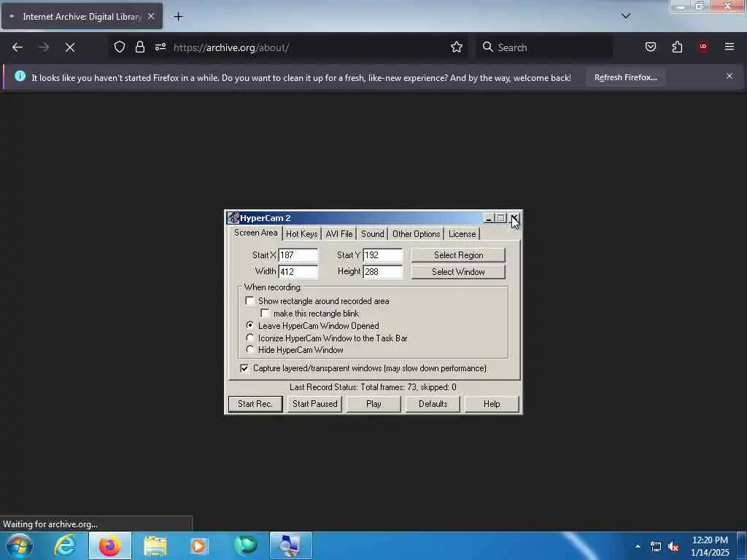Viewport: 747px width, 560px height.
Task: Click the Start Paused button
Action: (314, 404)
